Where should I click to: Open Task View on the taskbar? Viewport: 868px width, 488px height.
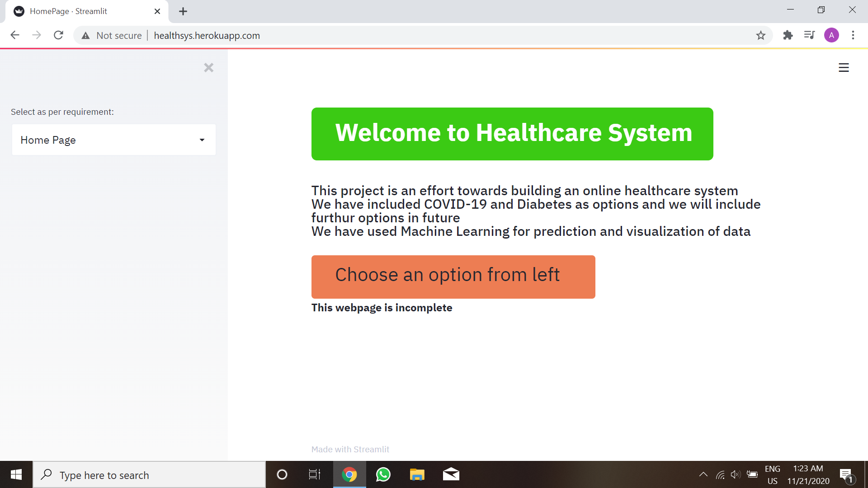[315, 474]
